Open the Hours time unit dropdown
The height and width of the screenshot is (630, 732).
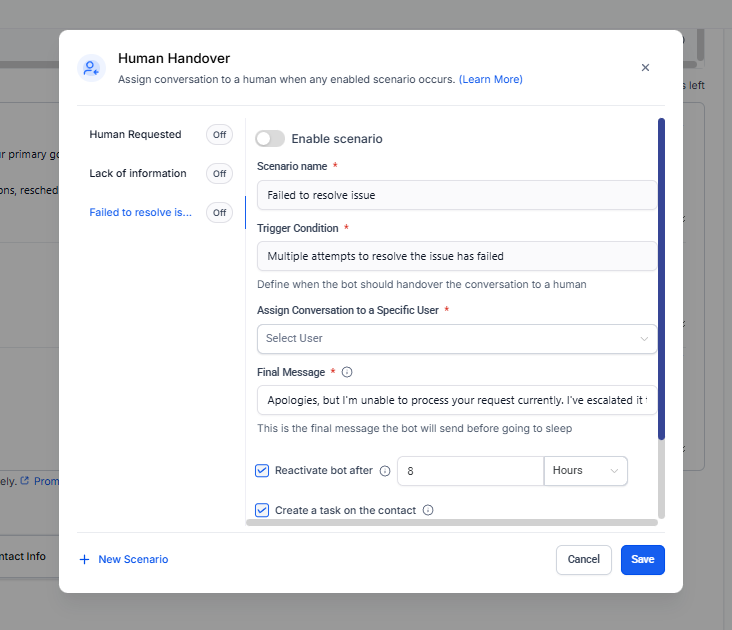(x=585, y=471)
